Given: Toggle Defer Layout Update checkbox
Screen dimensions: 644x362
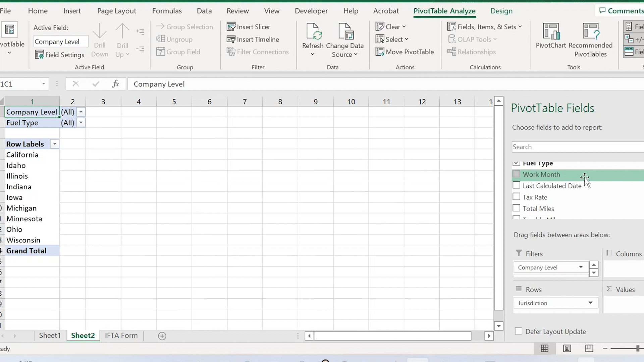Looking at the screenshot, I should pyautogui.click(x=519, y=331).
